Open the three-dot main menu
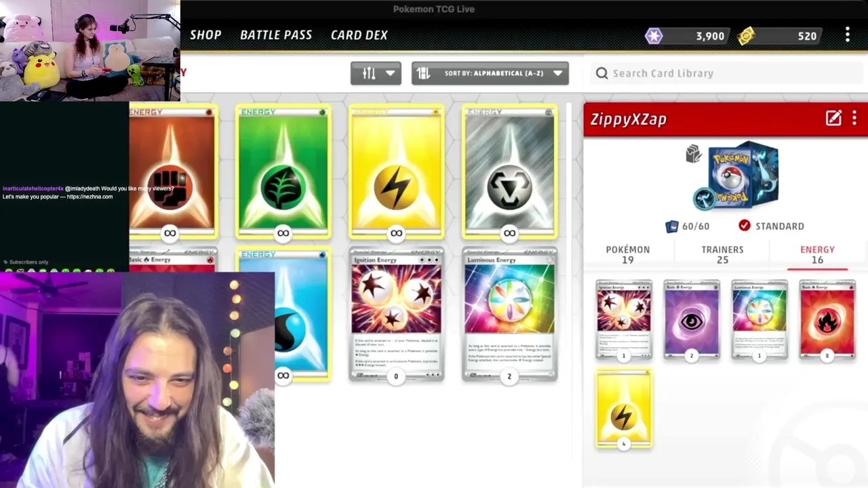Viewport: 868px width, 488px height. [x=847, y=35]
